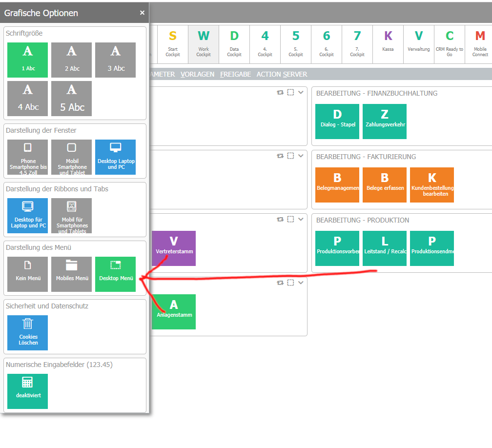Click dashed square icon in Anlagenstamm panel header

[x=290, y=283]
